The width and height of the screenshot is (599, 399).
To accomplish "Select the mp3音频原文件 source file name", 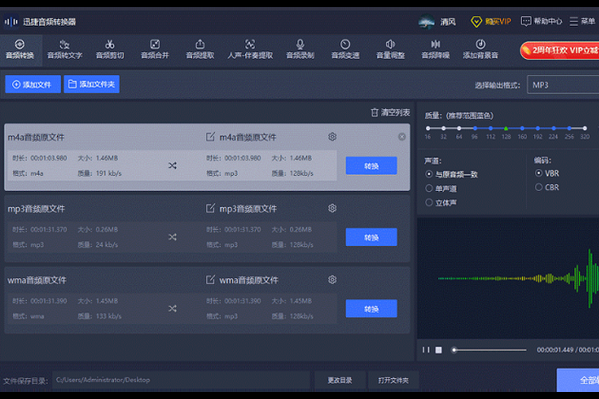I will [36, 209].
